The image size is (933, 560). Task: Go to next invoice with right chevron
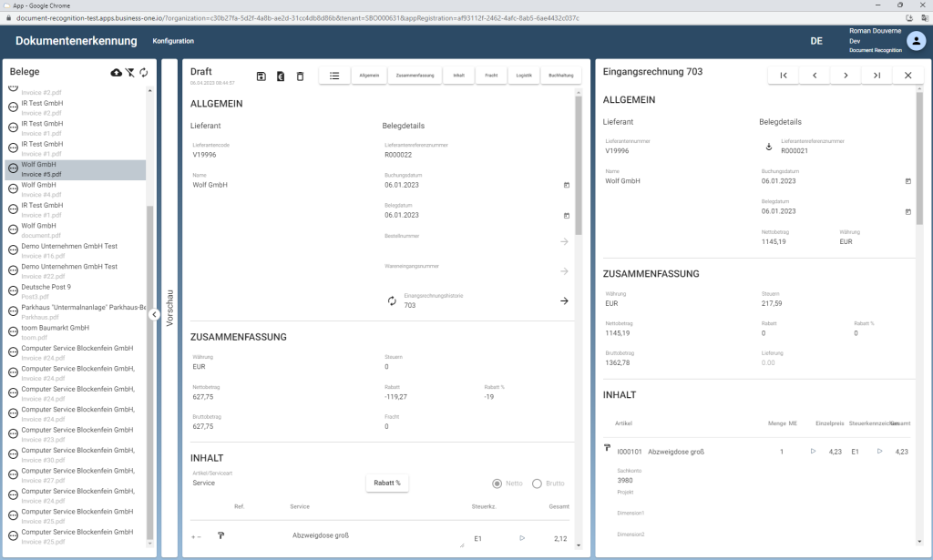click(846, 76)
